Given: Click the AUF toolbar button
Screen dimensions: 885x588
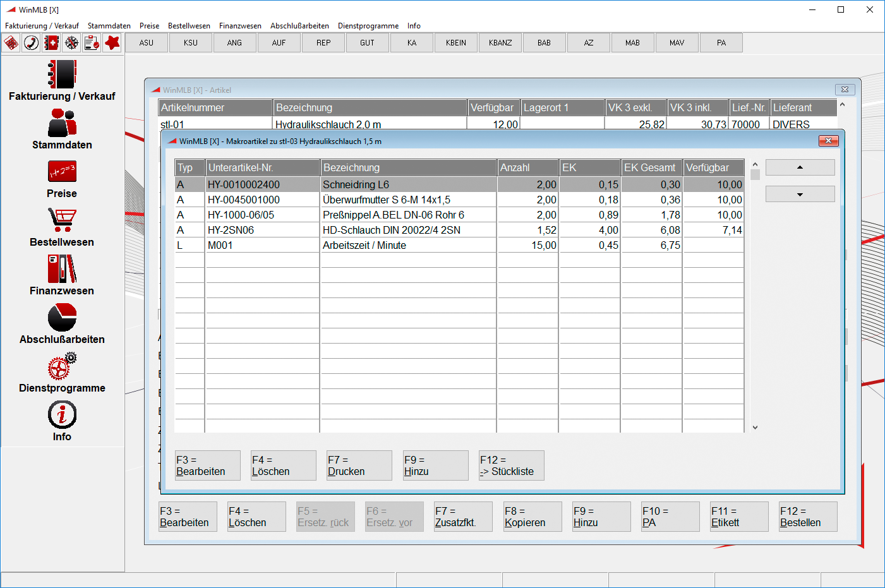Looking at the screenshot, I should click(279, 43).
